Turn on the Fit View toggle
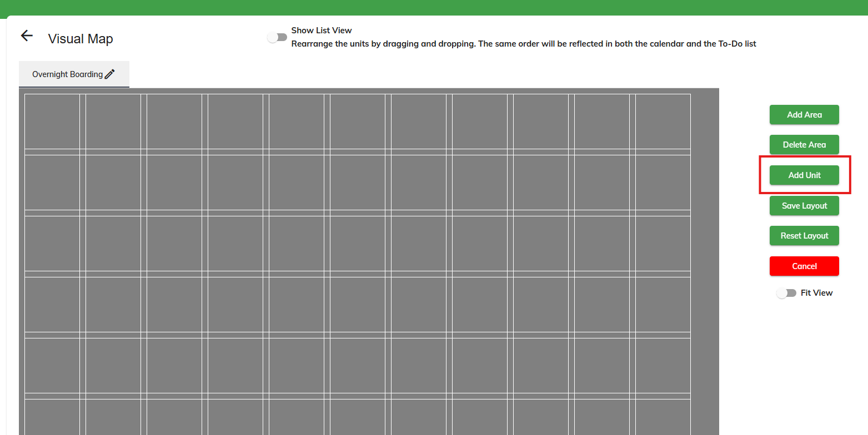 tap(787, 292)
